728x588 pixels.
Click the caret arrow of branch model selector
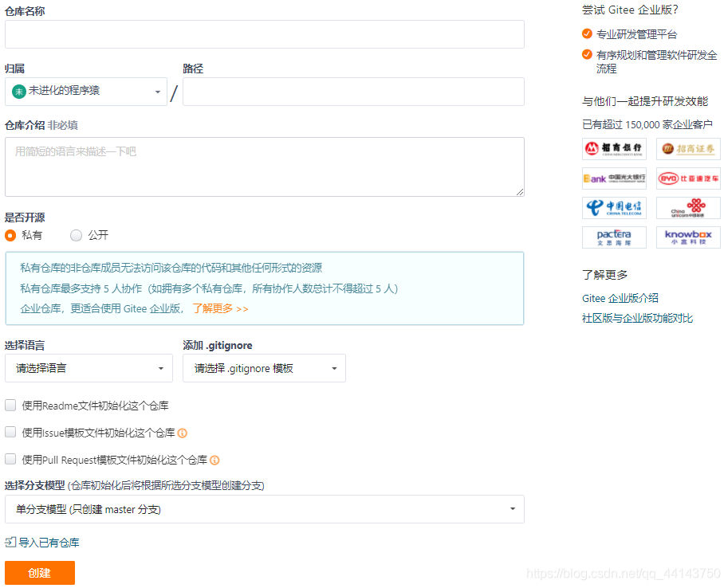513,508
